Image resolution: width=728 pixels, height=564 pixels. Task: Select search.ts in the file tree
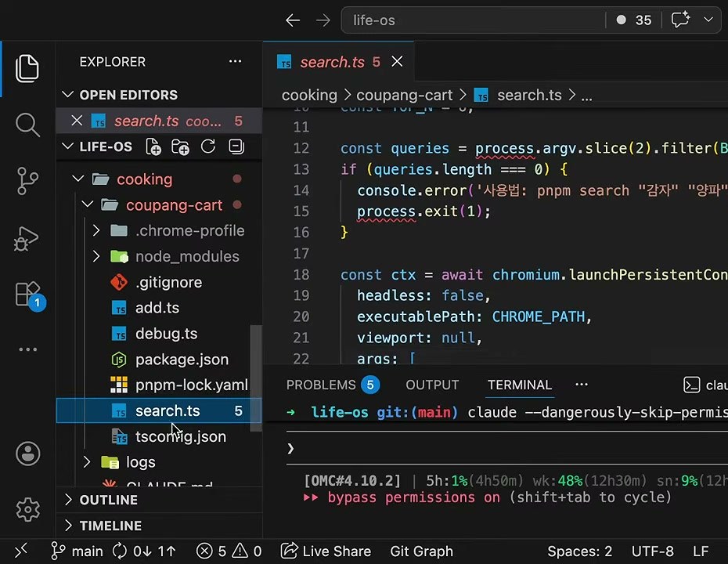coord(159,410)
